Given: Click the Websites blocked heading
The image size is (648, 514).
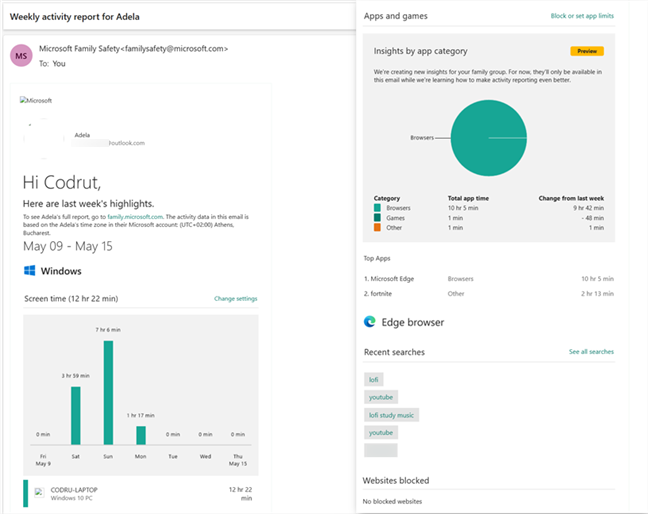Looking at the screenshot, I should 396,481.
